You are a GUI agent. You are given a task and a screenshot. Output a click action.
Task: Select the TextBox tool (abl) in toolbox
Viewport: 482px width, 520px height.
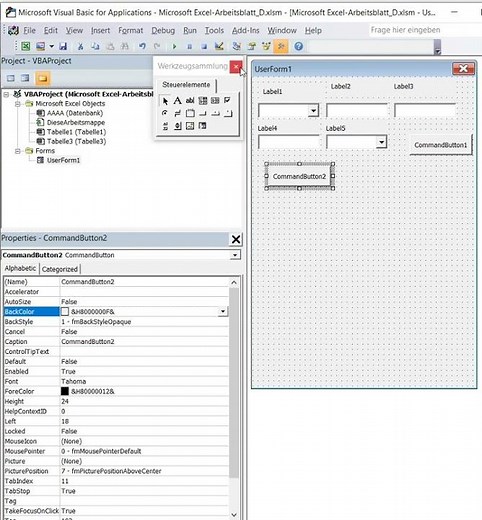[x=190, y=100]
